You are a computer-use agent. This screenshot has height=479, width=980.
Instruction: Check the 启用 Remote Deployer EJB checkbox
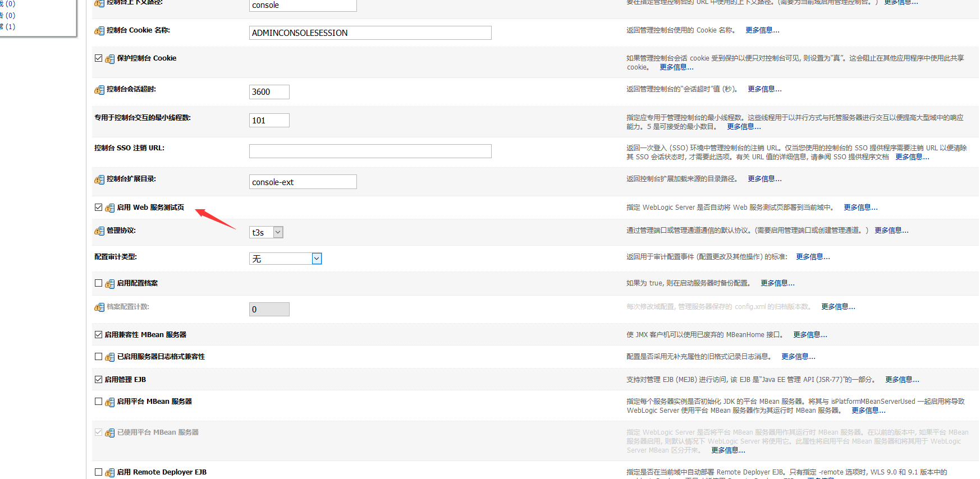point(99,472)
